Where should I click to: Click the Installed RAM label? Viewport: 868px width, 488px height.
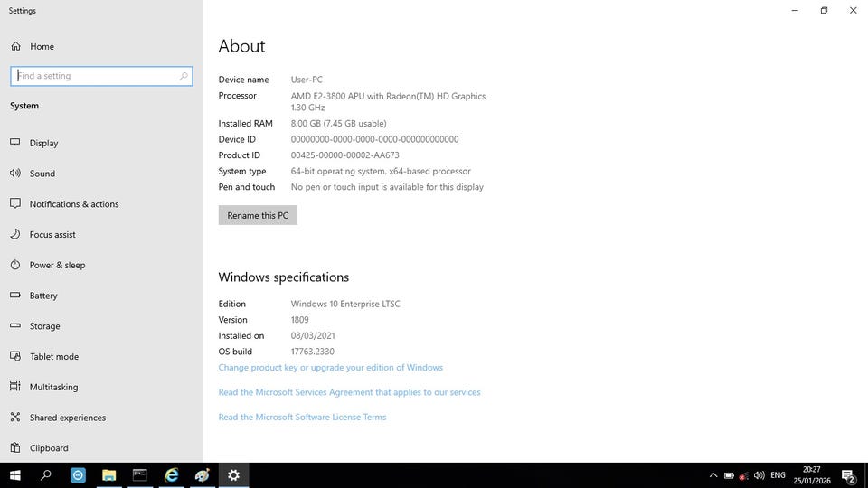coord(245,123)
